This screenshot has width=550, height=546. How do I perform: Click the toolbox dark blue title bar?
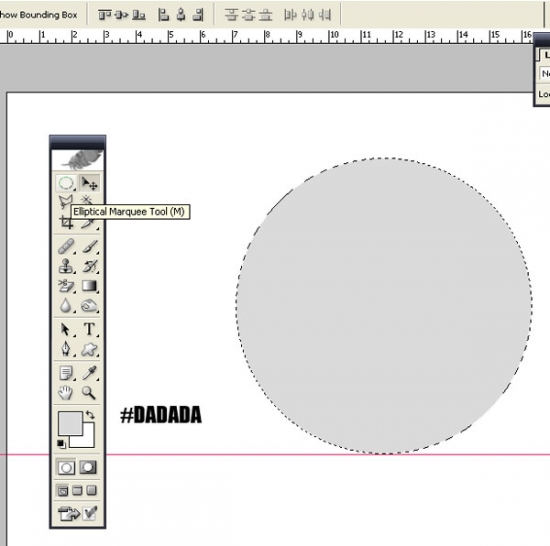tap(78, 142)
